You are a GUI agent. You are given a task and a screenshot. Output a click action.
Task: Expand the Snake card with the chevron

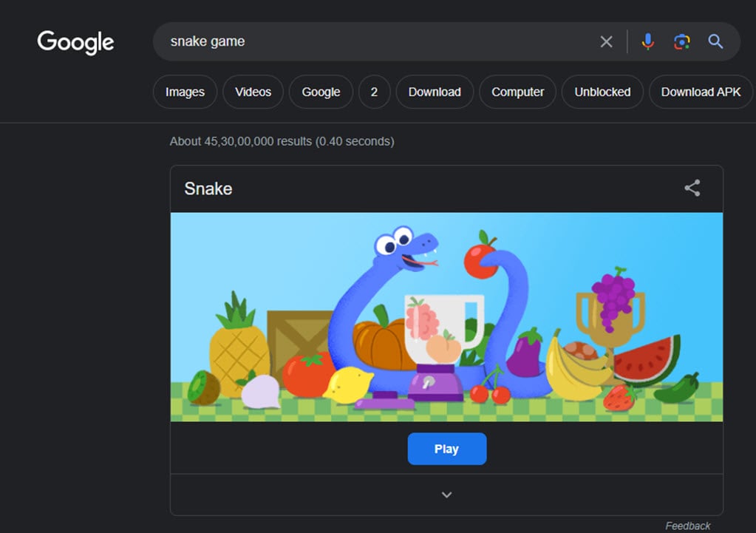coord(446,495)
